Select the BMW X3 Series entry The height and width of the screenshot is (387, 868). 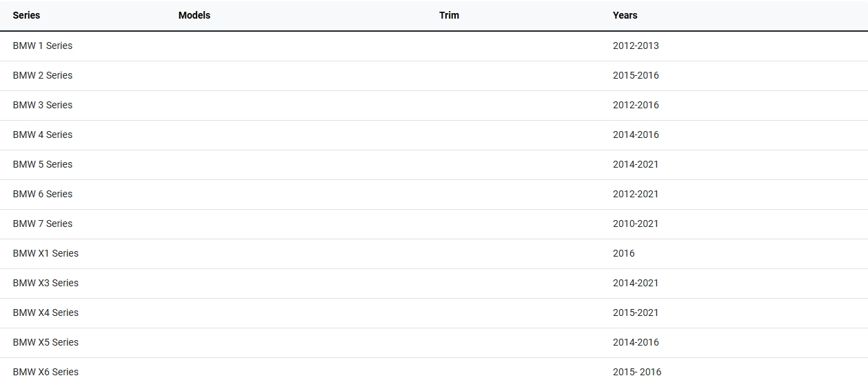(46, 283)
